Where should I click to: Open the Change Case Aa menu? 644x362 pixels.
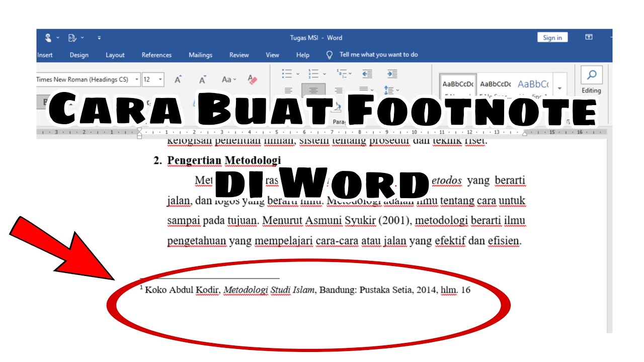coord(228,79)
